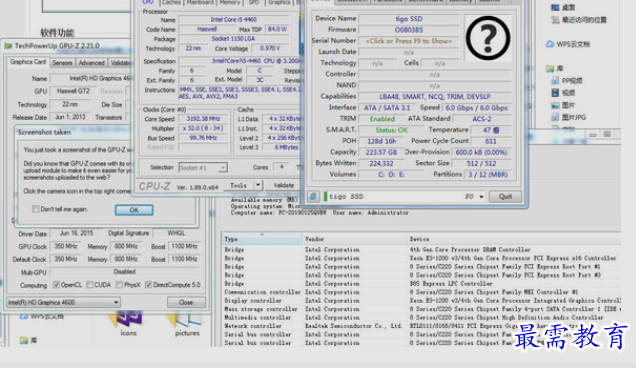Click the Volumes C: D: E: field
Viewport: 636px width, 368px height.
(x=391, y=174)
